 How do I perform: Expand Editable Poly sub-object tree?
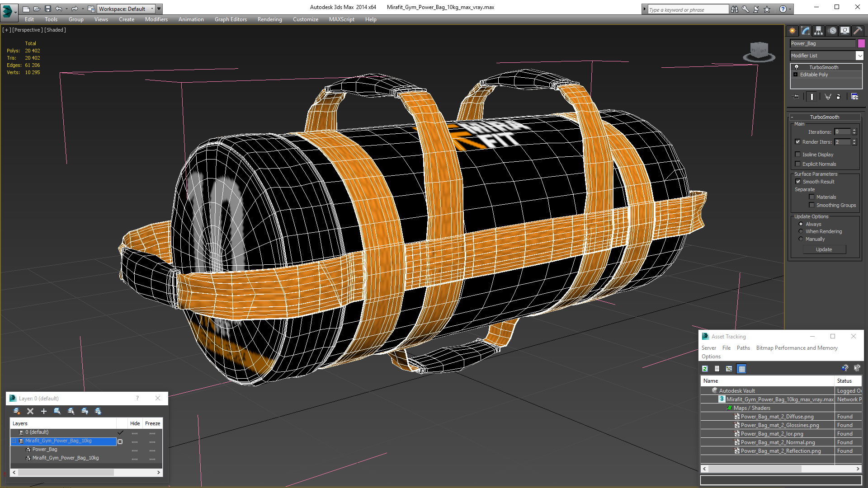click(795, 75)
